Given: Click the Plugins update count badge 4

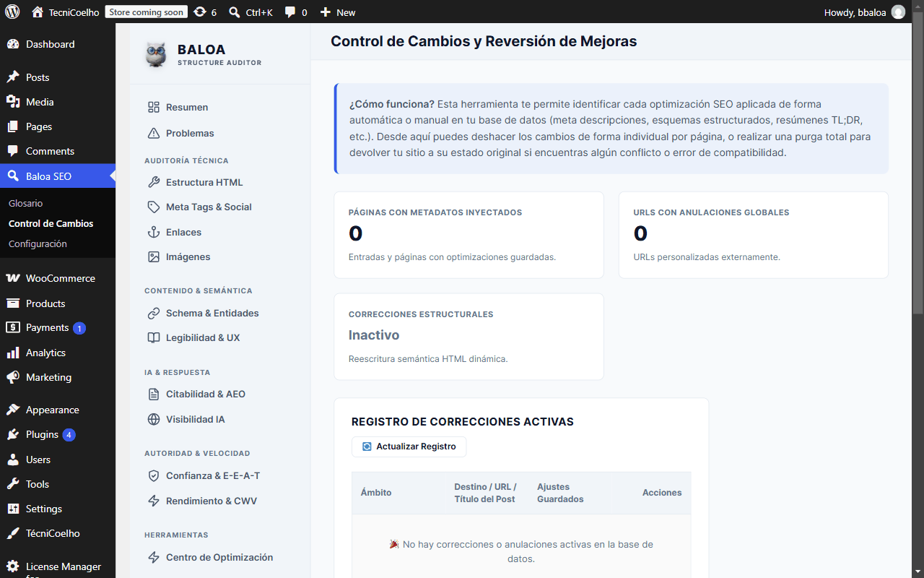Looking at the screenshot, I should (69, 435).
